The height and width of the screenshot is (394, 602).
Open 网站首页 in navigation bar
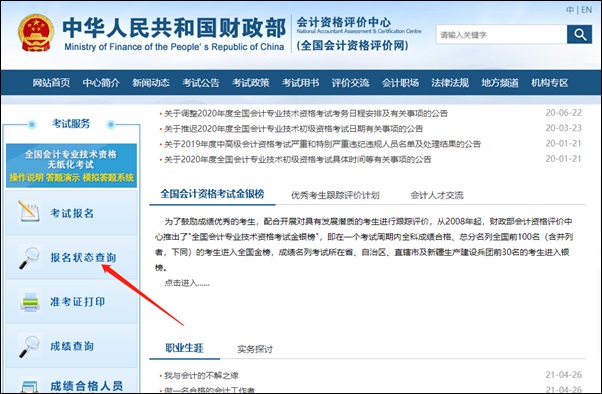tap(51, 83)
